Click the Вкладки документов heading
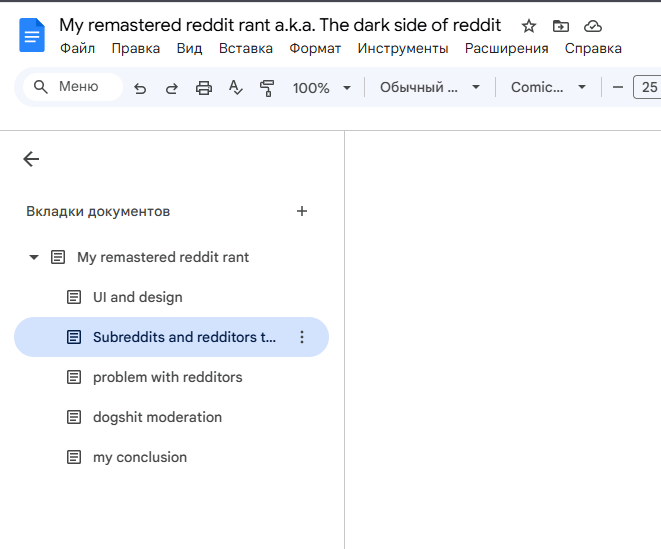661x549 pixels. tap(98, 211)
